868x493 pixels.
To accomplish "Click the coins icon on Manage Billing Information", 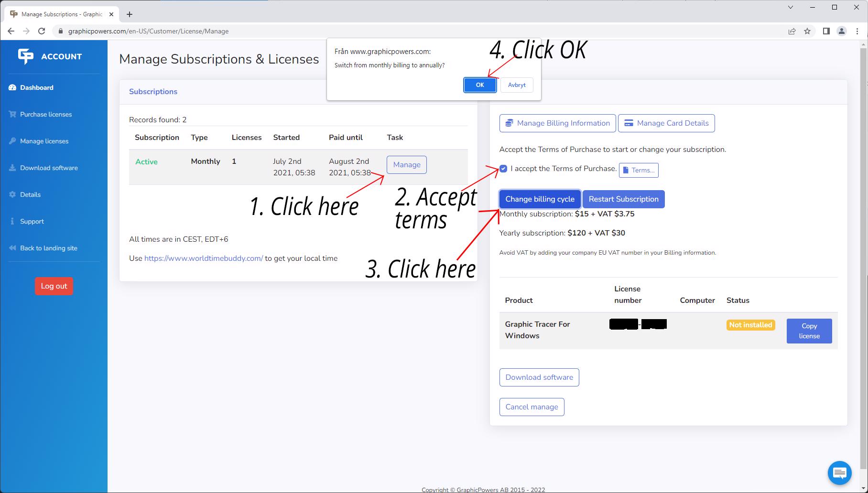I will (x=509, y=123).
